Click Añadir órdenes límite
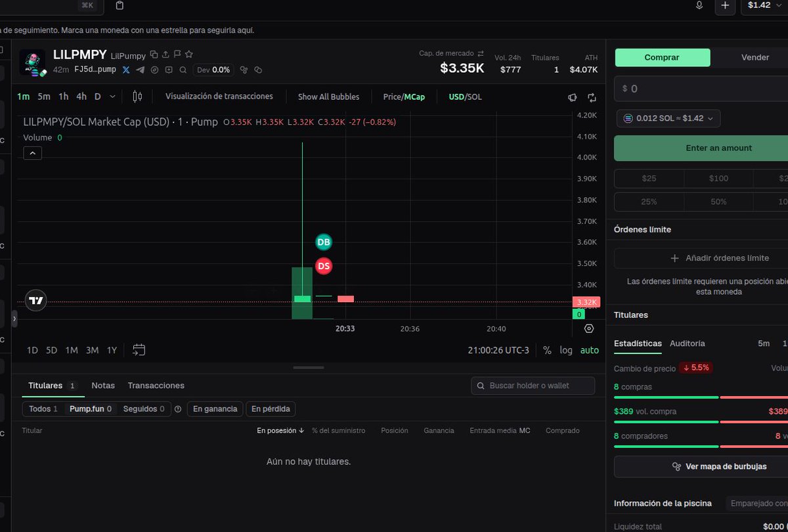The height and width of the screenshot is (532, 788). pos(703,258)
